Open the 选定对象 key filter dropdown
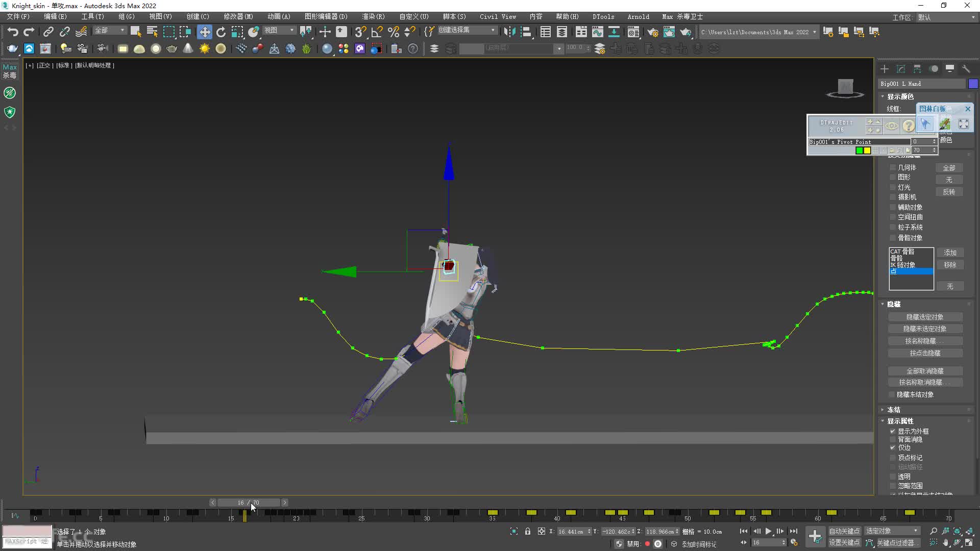Viewport: 980px width, 551px height. tap(892, 531)
